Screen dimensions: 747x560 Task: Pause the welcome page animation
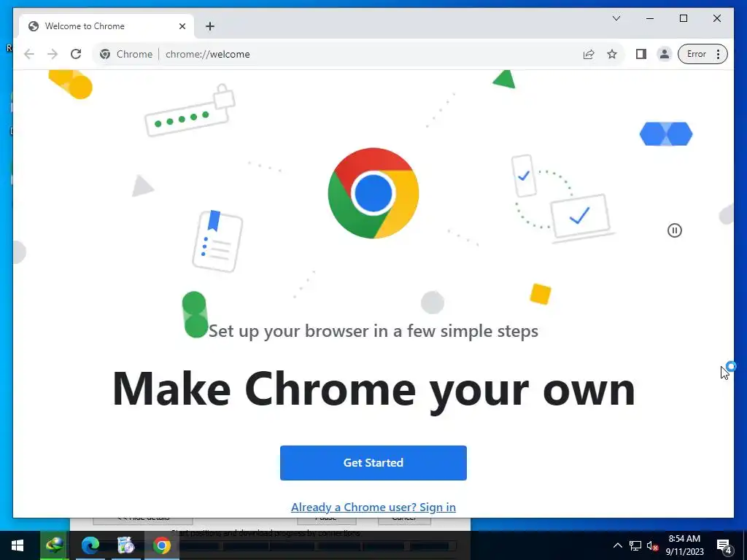coord(675,230)
